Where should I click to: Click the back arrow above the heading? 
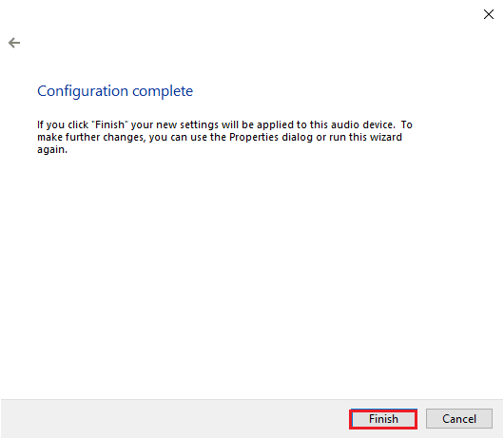click(x=14, y=43)
